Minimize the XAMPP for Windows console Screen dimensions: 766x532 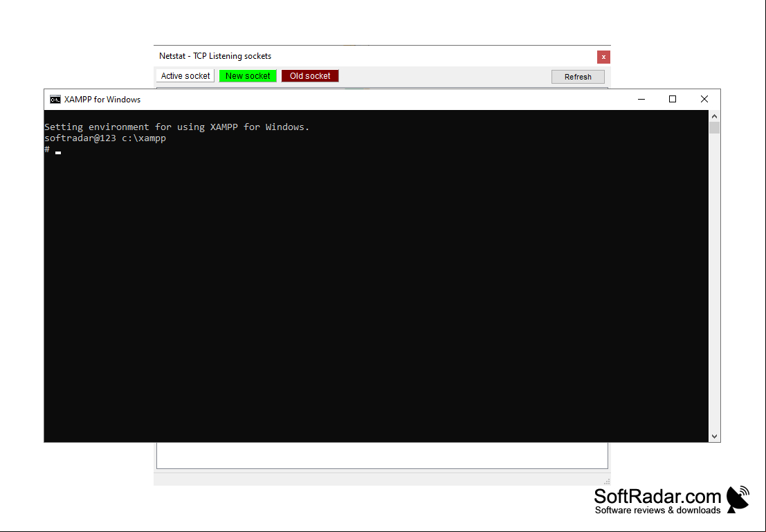(x=641, y=99)
